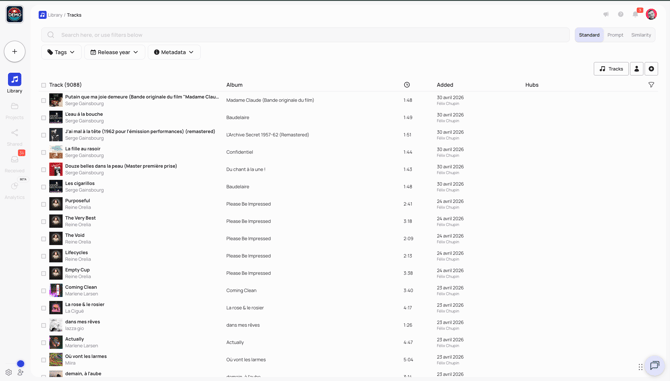Click the megaphone announcements icon
670x381 pixels.
point(606,15)
